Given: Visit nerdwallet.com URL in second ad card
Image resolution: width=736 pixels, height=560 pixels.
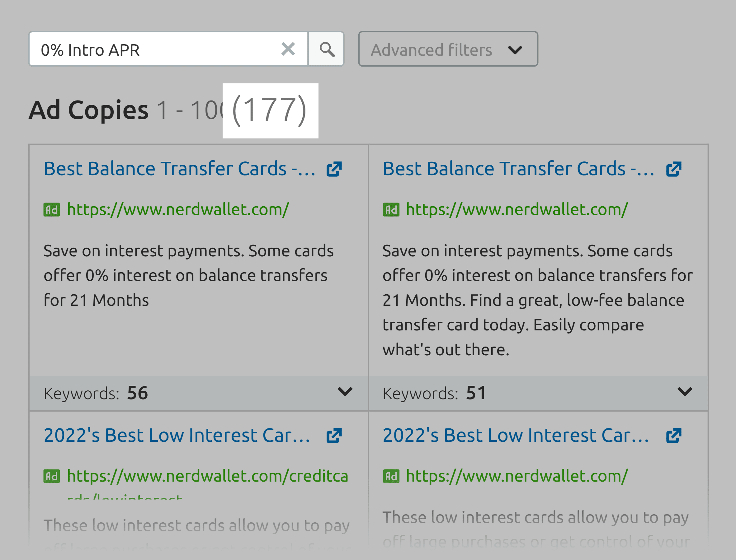Looking at the screenshot, I should pyautogui.click(x=517, y=210).
